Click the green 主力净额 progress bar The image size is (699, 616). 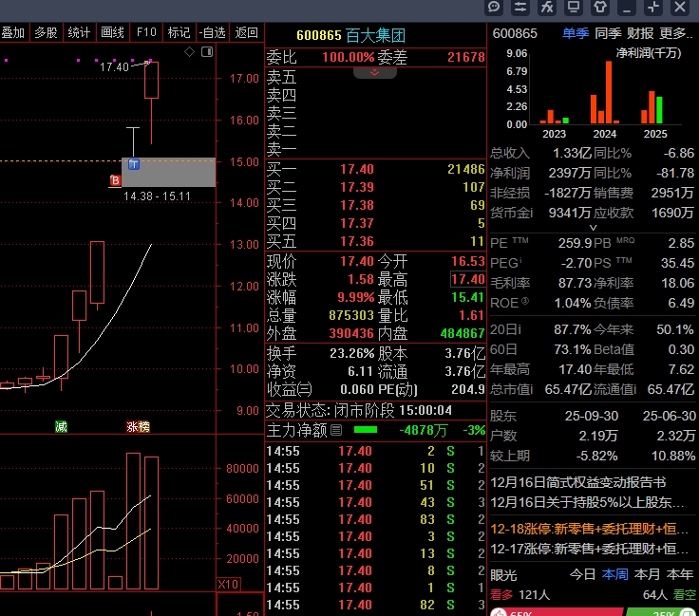tap(366, 430)
